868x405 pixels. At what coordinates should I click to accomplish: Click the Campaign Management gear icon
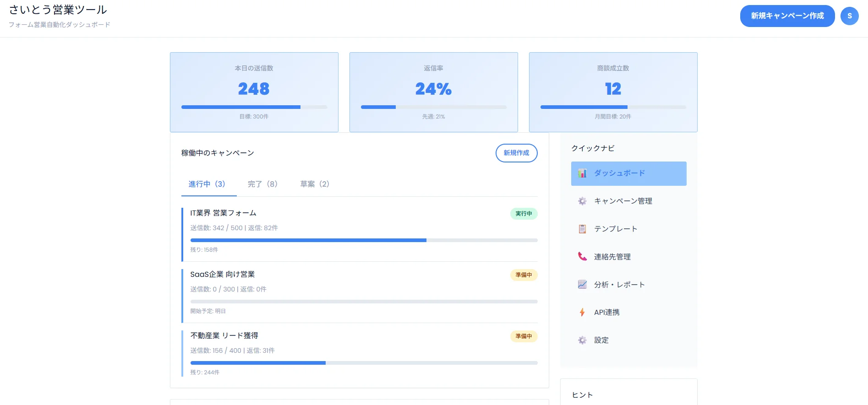pyautogui.click(x=582, y=201)
